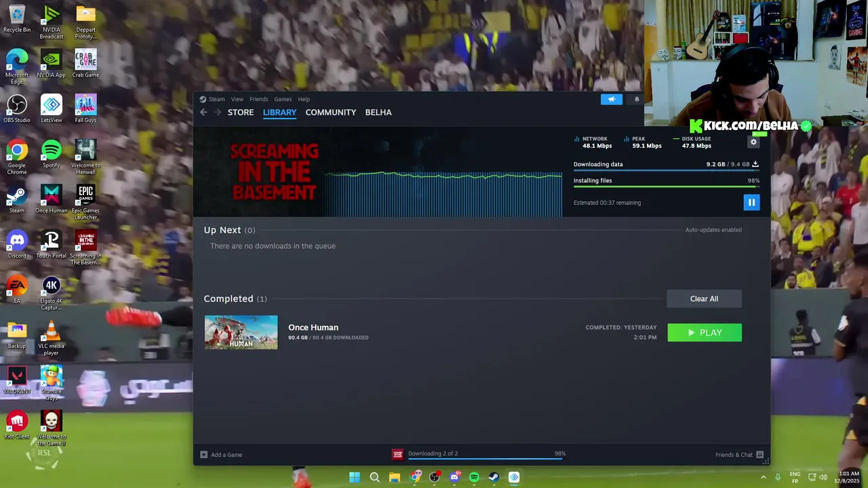This screenshot has height=488, width=868.
Task: Open Steam downloads settings gear
Action: (x=753, y=142)
